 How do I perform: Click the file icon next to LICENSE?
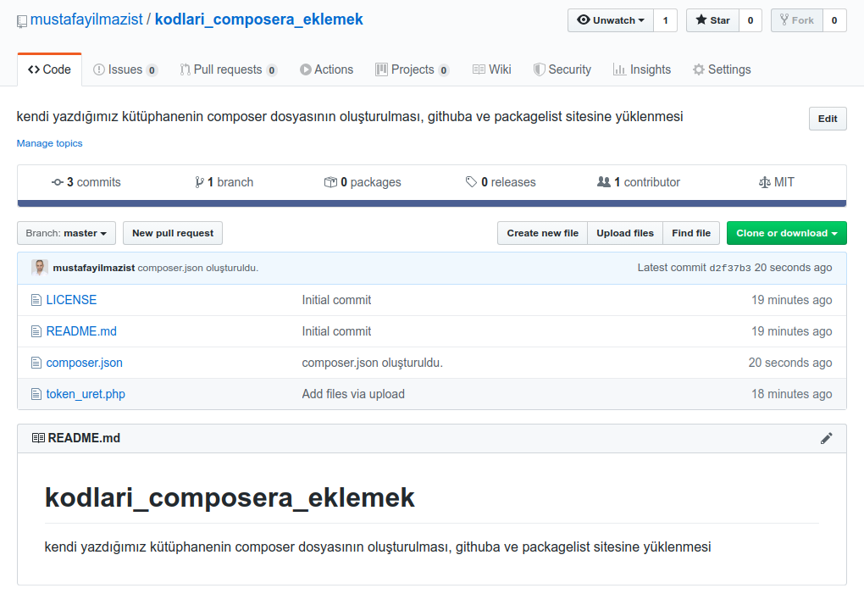coord(36,300)
